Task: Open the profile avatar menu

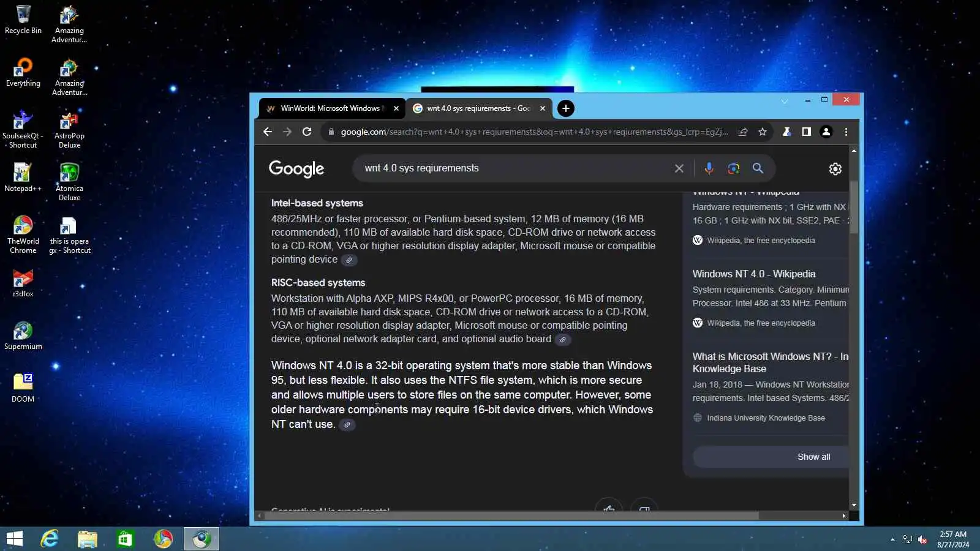Action: click(826, 132)
